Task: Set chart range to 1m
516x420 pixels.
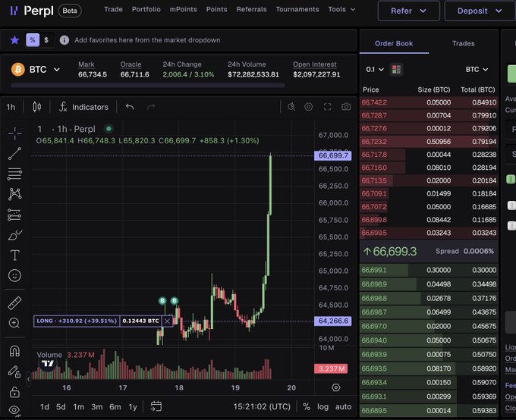Action: (x=79, y=407)
